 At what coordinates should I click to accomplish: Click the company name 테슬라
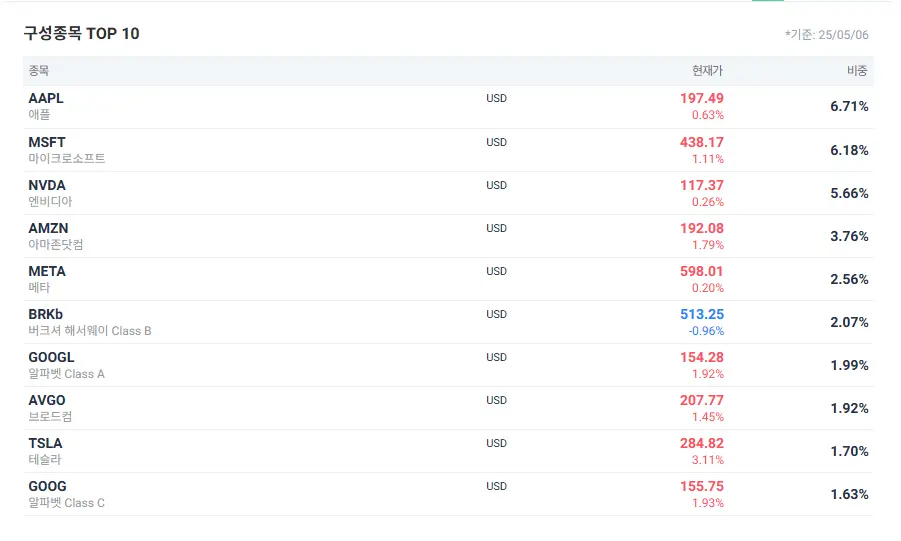[x=45, y=459]
